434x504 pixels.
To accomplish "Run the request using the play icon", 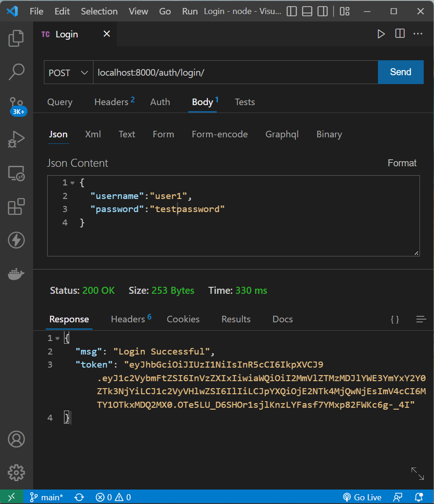I will coord(381,34).
